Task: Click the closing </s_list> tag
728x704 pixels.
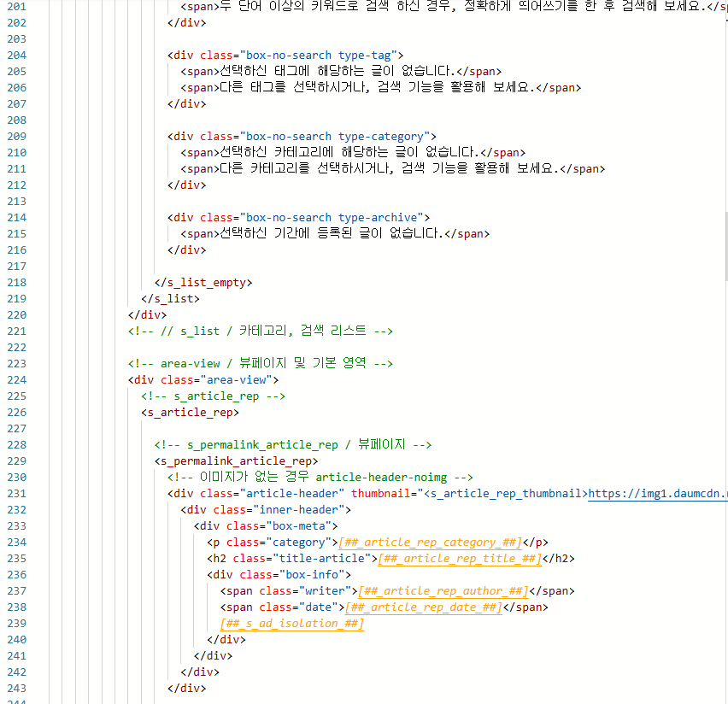Action: coord(170,299)
